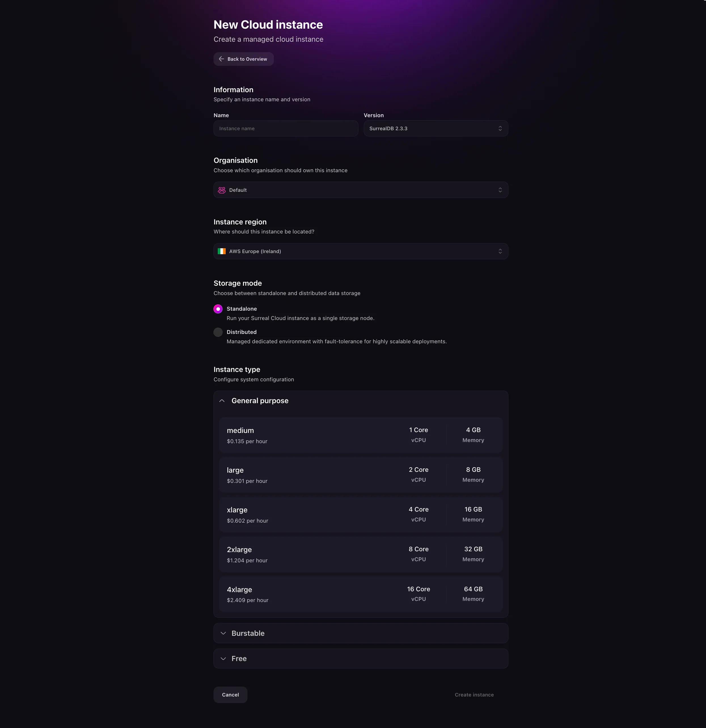Click the back arrow icon beside Overview
The height and width of the screenshot is (728, 706).
click(x=221, y=59)
